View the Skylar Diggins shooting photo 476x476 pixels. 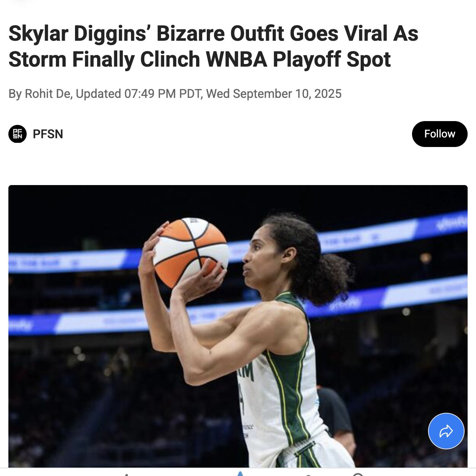238,326
